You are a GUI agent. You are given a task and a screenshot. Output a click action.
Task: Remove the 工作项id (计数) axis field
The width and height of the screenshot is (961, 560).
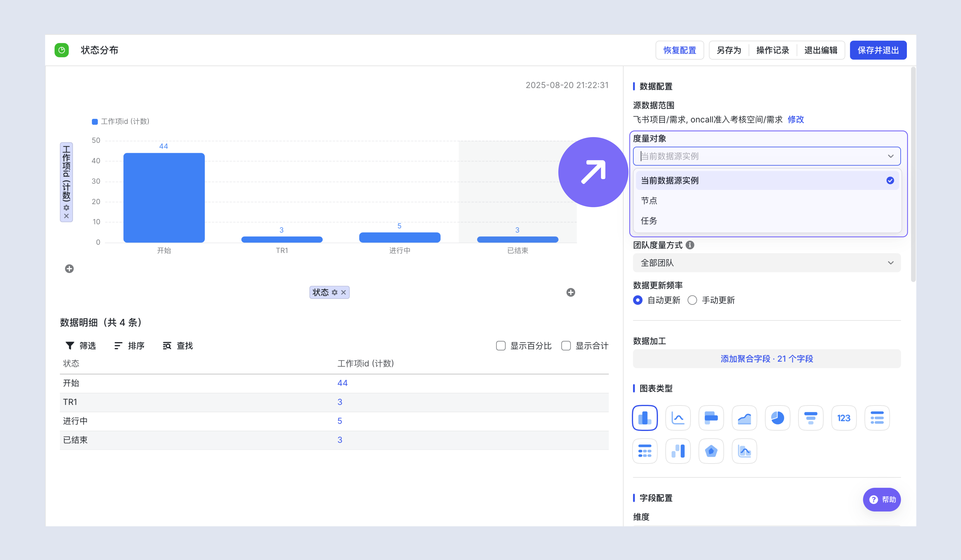pyautogui.click(x=66, y=216)
